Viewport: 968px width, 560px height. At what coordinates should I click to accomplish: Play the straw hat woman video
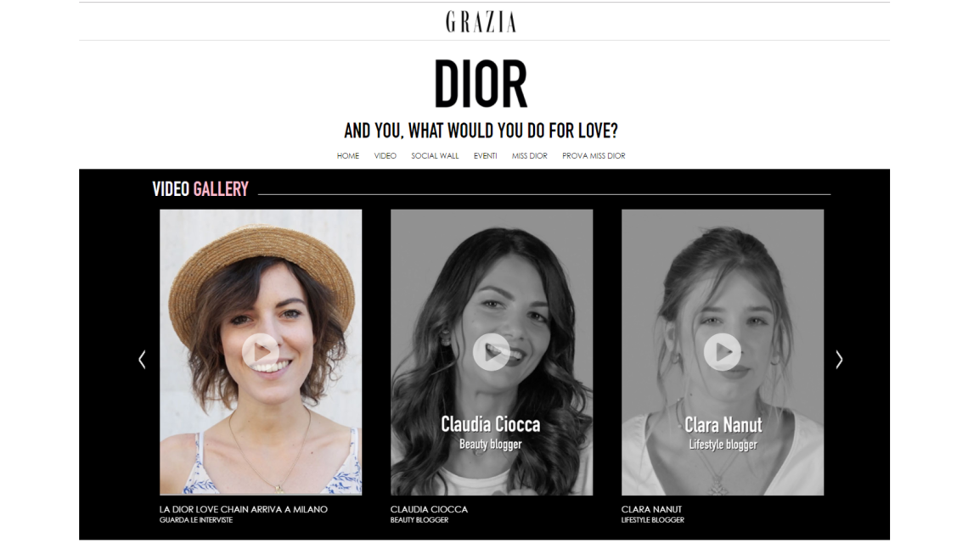pyautogui.click(x=261, y=351)
